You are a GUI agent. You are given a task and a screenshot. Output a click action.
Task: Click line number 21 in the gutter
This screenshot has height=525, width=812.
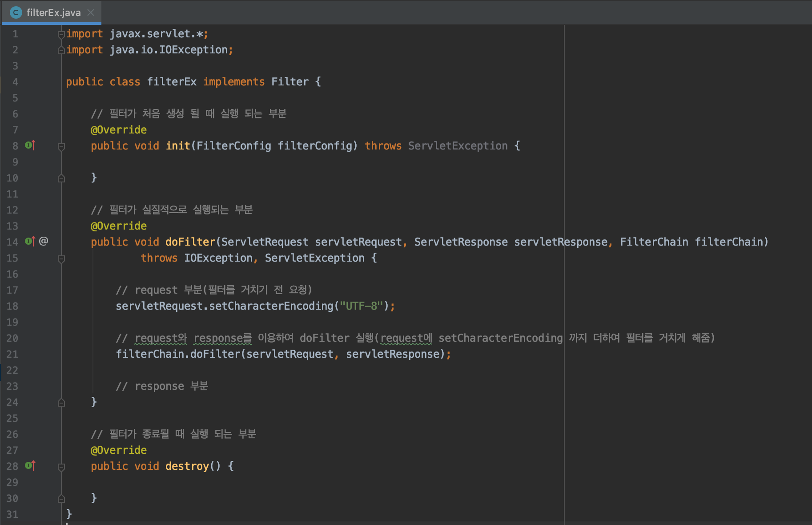(x=12, y=354)
